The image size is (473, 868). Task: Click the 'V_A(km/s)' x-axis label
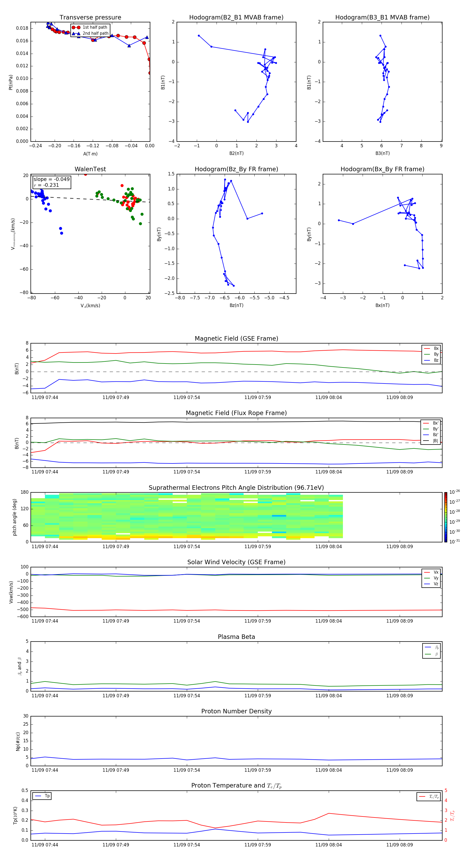click(90, 306)
